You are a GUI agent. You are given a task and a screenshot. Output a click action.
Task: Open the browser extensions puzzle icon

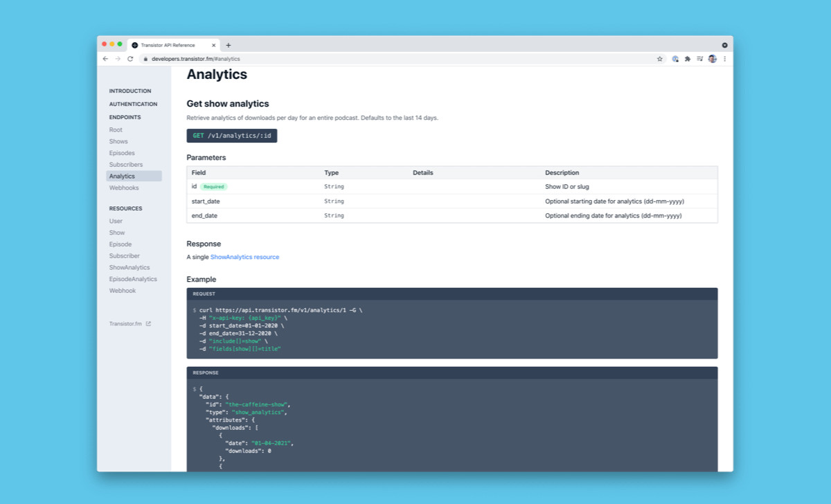point(688,59)
